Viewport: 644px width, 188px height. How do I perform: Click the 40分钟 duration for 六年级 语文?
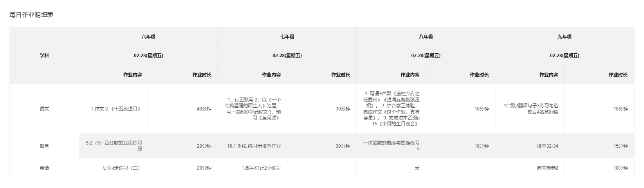(x=204, y=109)
